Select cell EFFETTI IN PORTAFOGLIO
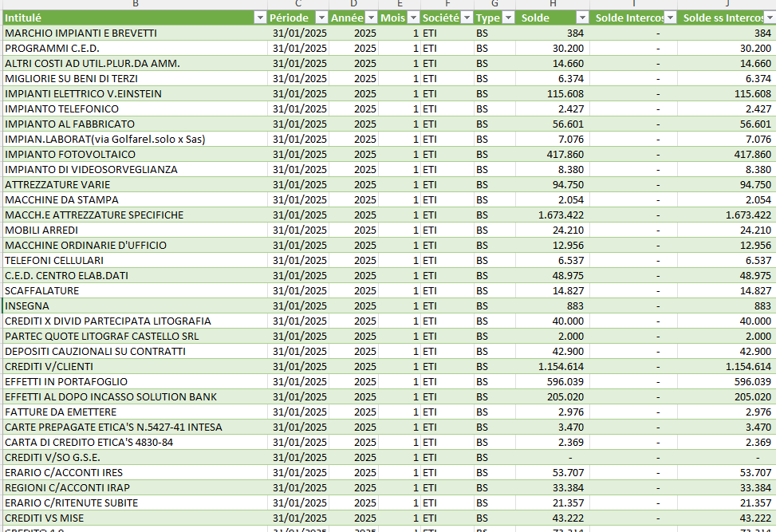 (x=135, y=381)
